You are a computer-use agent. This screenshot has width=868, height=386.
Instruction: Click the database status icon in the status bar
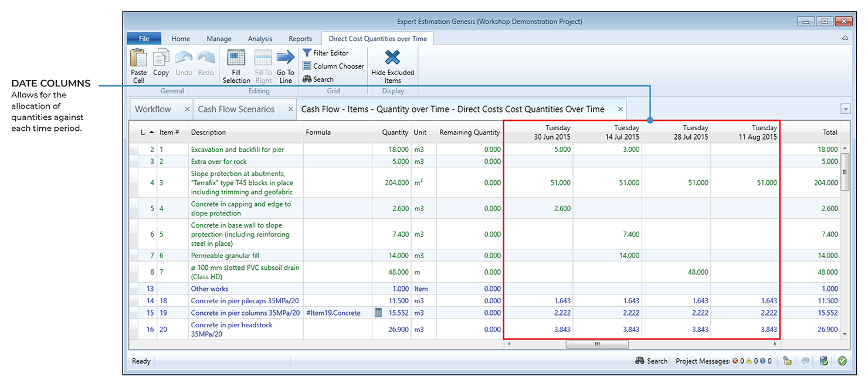pos(824,361)
